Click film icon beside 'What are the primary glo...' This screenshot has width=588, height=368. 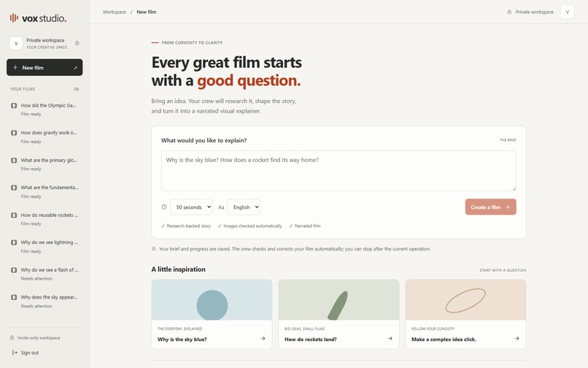click(14, 161)
